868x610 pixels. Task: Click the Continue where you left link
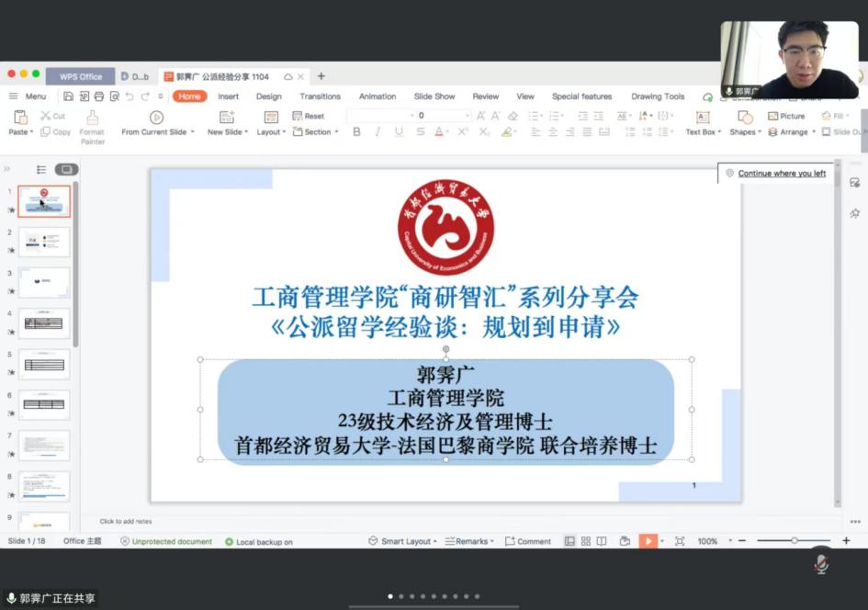781,174
